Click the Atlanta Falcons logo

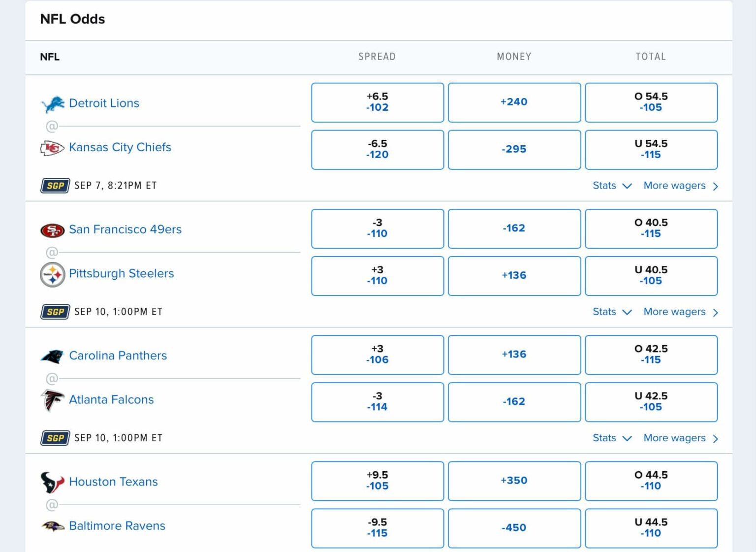tap(52, 400)
